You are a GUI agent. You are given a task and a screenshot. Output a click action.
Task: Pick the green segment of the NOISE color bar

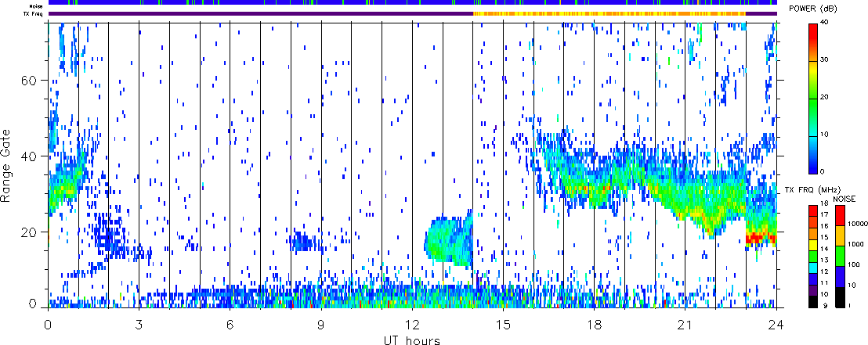click(841, 256)
